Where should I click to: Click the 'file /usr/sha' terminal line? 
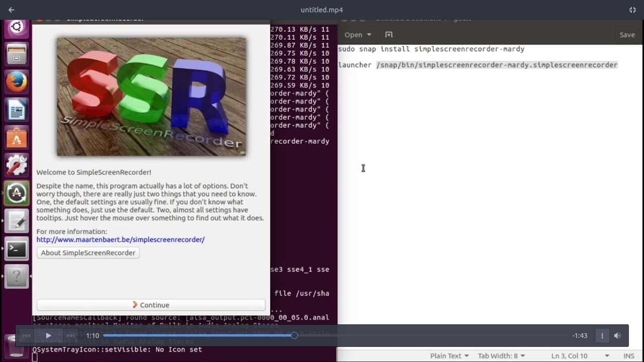pyautogui.click(x=302, y=293)
